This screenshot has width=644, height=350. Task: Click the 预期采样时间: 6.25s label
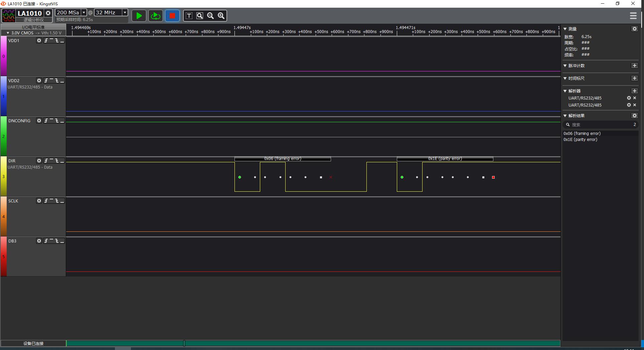coord(74,20)
